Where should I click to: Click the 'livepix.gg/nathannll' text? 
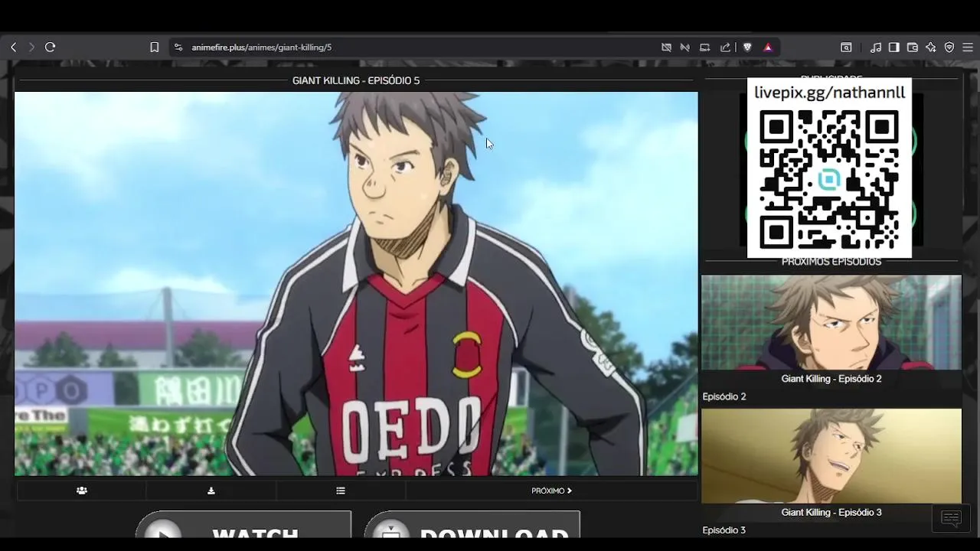(830, 93)
